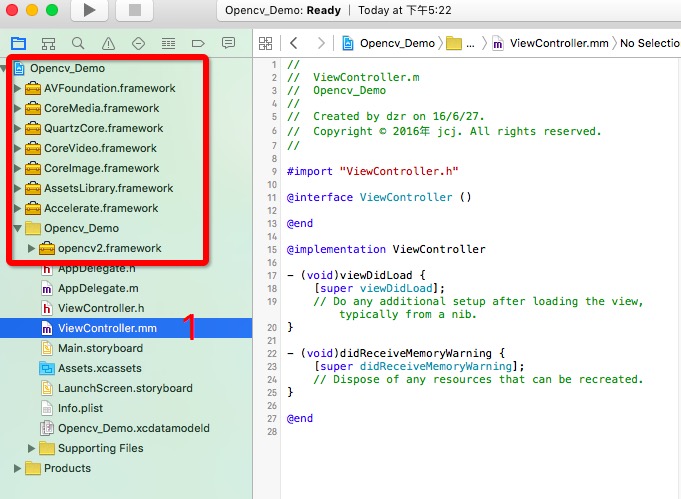Switch to the Symbol navigator icon
Screen dimensions: 681x499
(48, 43)
